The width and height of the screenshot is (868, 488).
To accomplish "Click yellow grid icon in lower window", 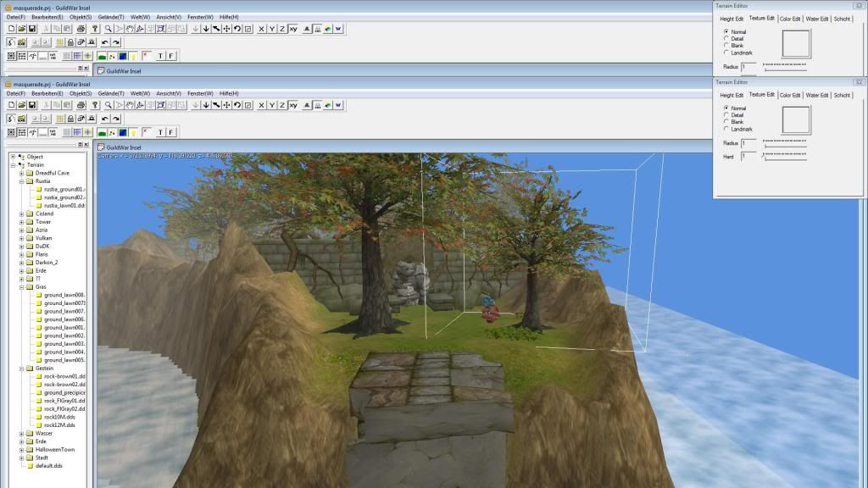I will (60, 119).
